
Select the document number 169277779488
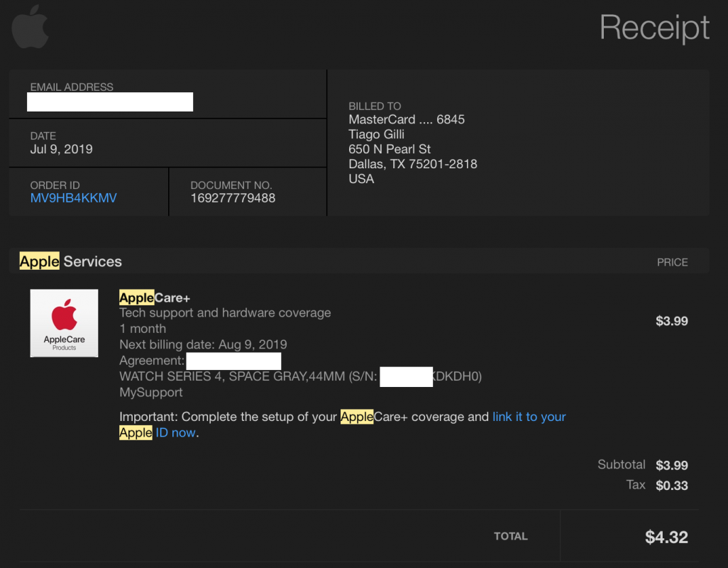click(x=233, y=198)
